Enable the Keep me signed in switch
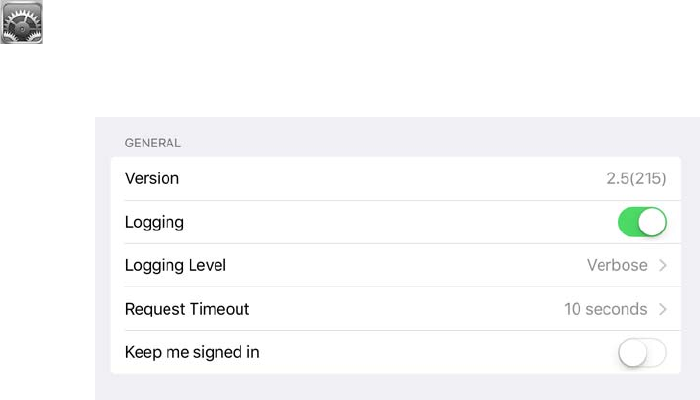 point(642,352)
